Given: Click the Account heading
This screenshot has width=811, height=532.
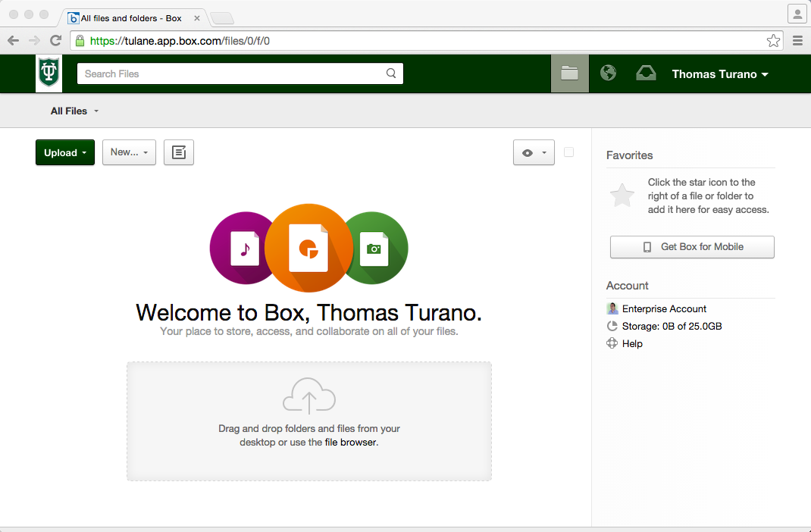Looking at the screenshot, I should click(628, 286).
